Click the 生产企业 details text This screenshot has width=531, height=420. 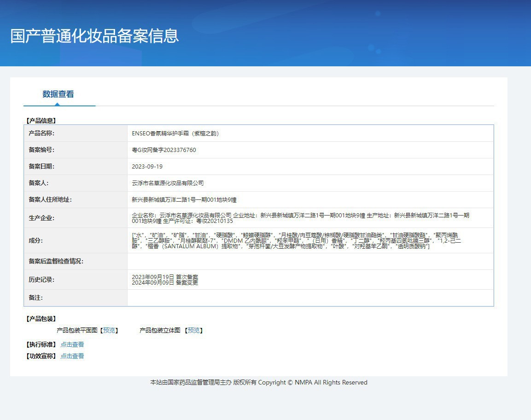tap(300, 218)
